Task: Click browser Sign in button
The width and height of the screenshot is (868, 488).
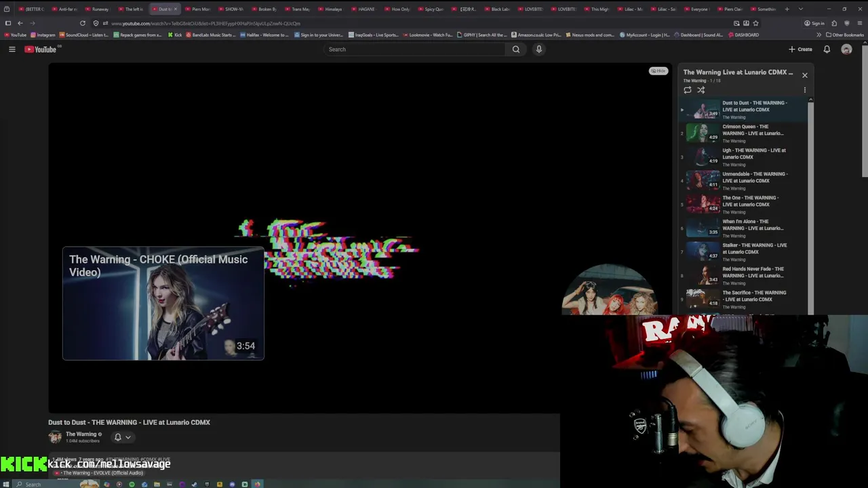Action: (814, 23)
